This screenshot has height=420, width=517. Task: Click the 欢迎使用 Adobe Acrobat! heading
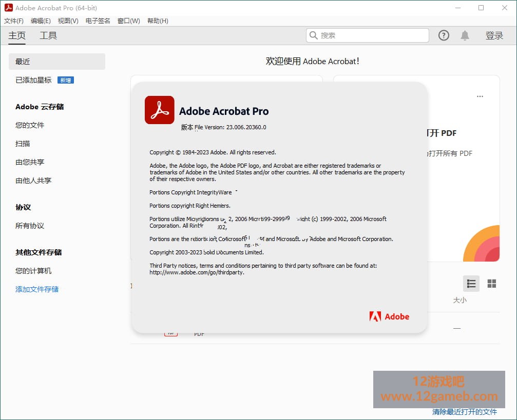(313, 61)
